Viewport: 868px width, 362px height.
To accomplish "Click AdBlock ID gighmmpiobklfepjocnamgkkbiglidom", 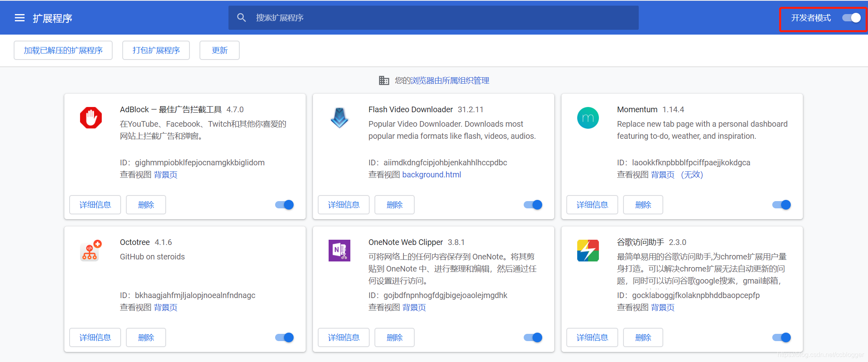I will point(192,162).
